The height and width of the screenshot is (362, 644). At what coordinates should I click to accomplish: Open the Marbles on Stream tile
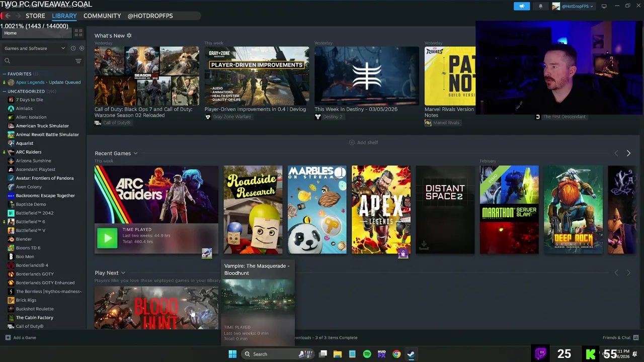(x=317, y=210)
